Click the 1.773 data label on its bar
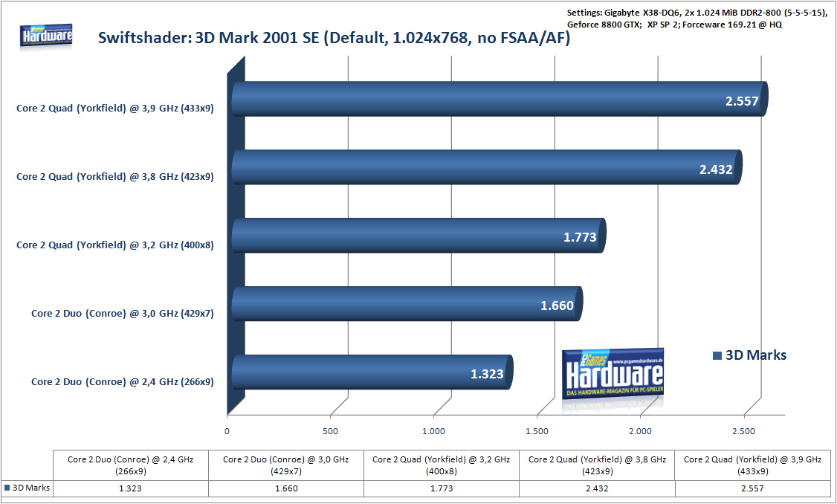 [x=580, y=237]
